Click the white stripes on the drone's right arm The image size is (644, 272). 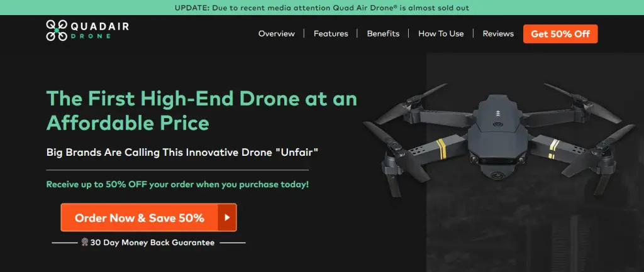(555, 150)
